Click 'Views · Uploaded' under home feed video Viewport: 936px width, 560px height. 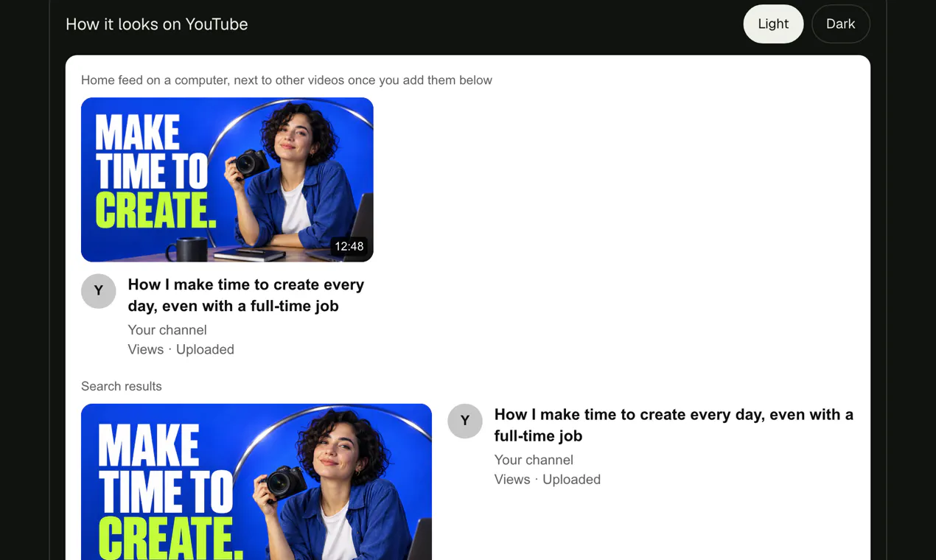coord(181,349)
